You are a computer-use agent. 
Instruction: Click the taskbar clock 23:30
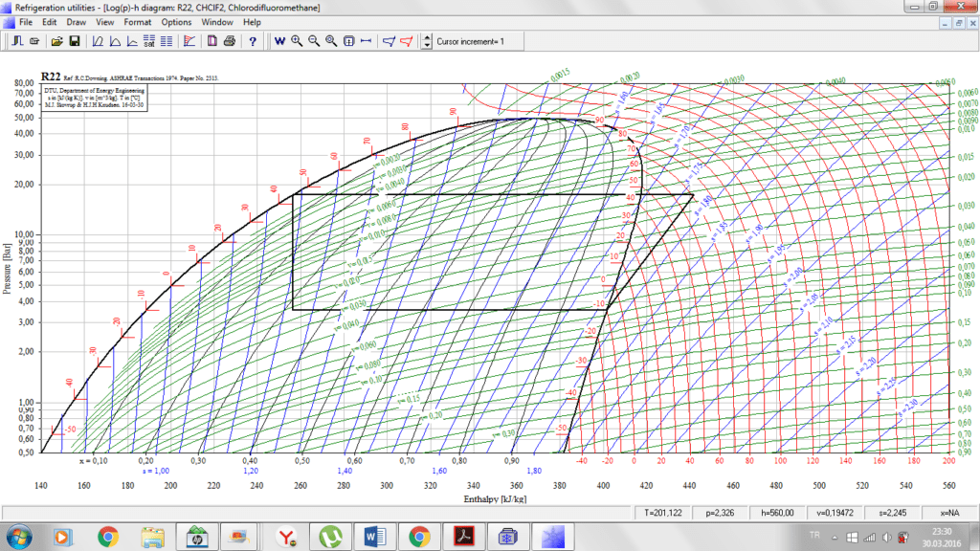(x=942, y=532)
